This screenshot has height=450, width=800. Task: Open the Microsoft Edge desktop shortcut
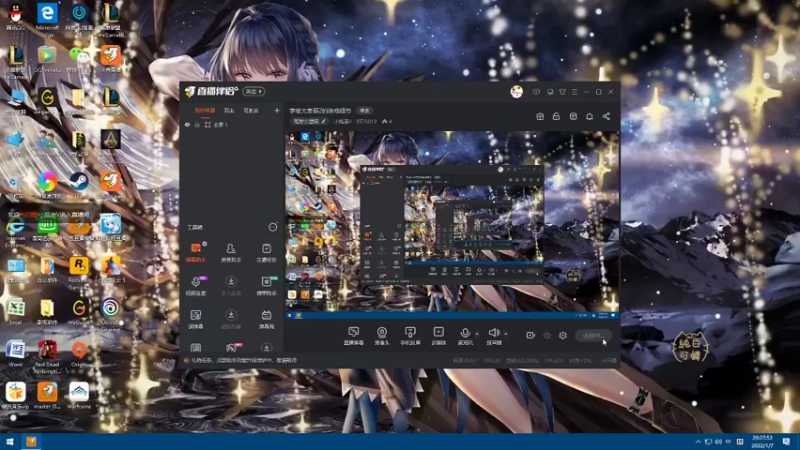[x=47, y=20]
